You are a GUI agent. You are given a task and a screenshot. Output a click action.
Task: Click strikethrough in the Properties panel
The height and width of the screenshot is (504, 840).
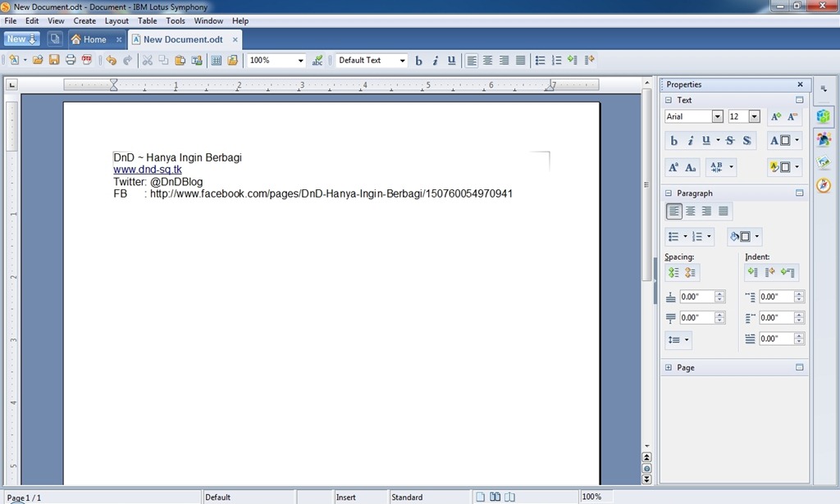coord(729,141)
